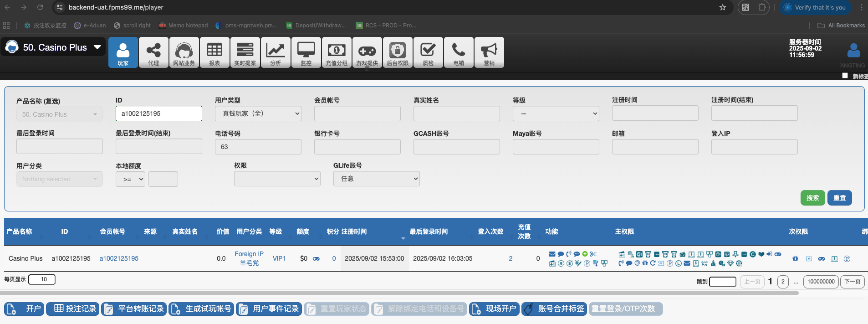Open the a1002125195 member account link
This screenshot has height=324, width=868.
click(x=119, y=258)
